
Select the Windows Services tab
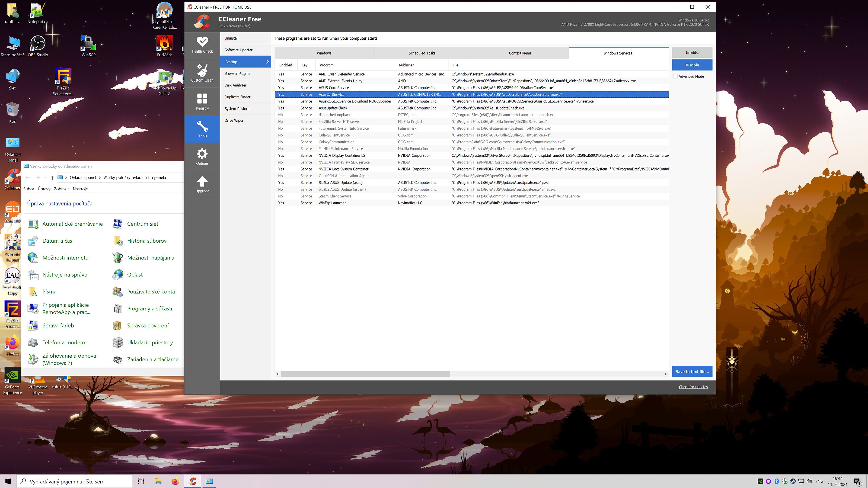click(x=618, y=53)
